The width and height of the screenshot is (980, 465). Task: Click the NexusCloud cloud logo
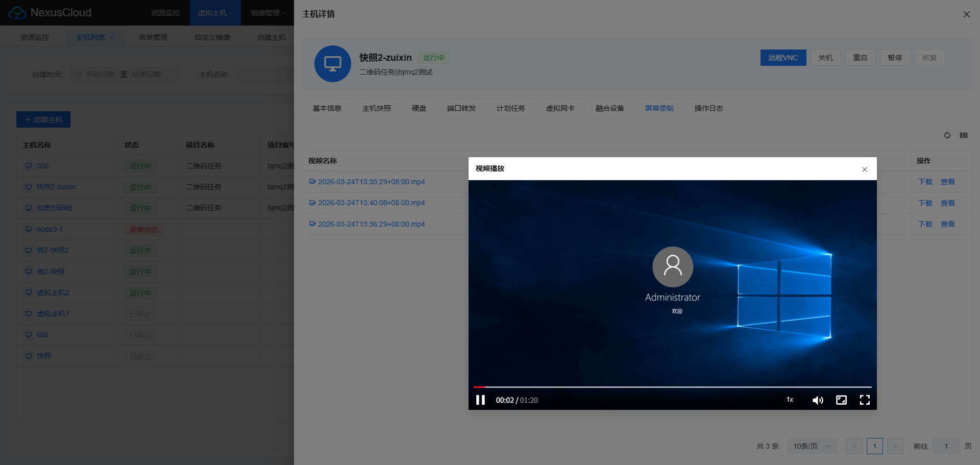[17, 12]
